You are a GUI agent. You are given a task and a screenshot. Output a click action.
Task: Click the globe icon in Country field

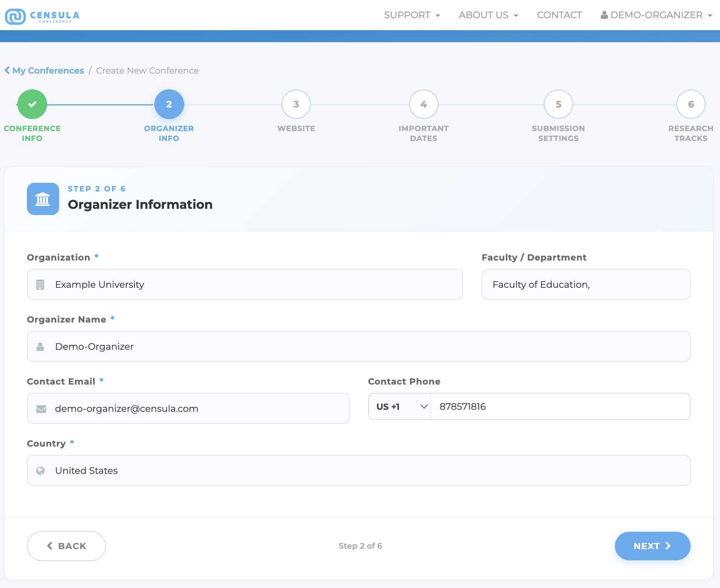pos(41,471)
